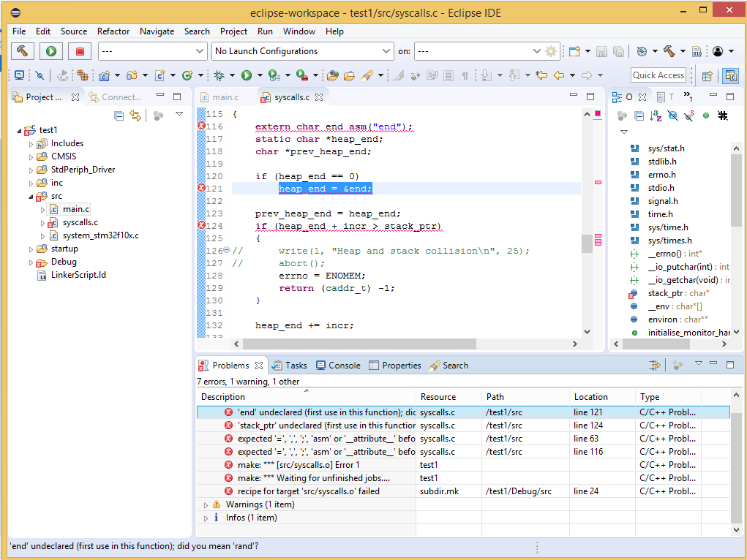Viewport: 747px width, 560px height.
Task: Click the Debug bug icon in toolbar
Action: [219, 75]
